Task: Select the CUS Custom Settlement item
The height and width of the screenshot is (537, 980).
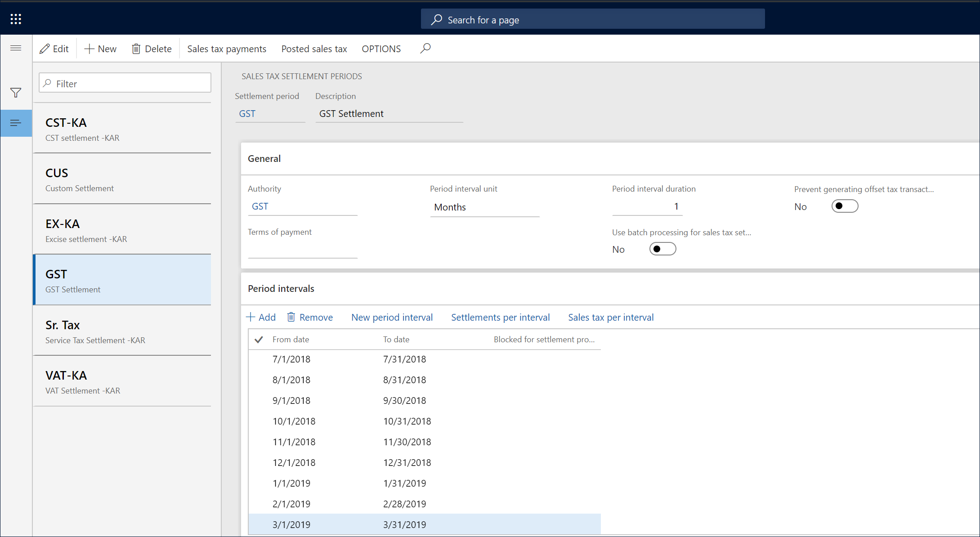Action: 122,179
